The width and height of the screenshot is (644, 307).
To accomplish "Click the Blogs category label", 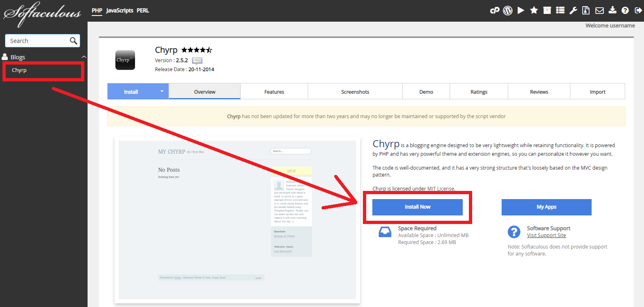I will point(18,57).
